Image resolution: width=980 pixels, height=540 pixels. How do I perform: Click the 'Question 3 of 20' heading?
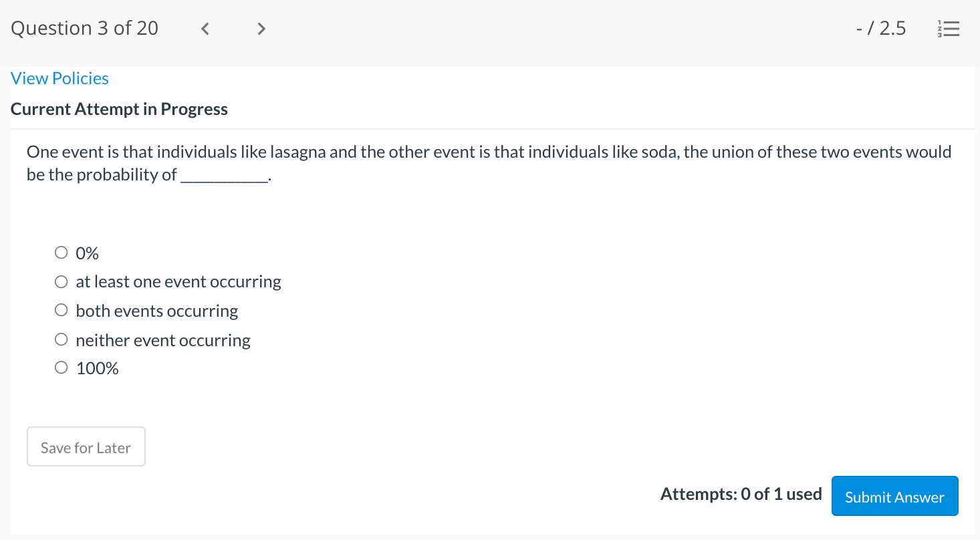pyautogui.click(x=84, y=28)
